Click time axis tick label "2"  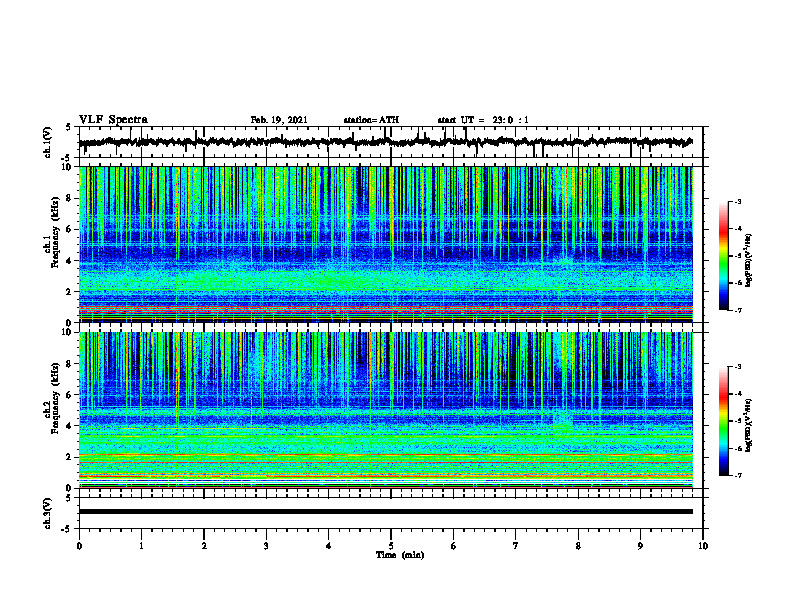pyautogui.click(x=204, y=546)
